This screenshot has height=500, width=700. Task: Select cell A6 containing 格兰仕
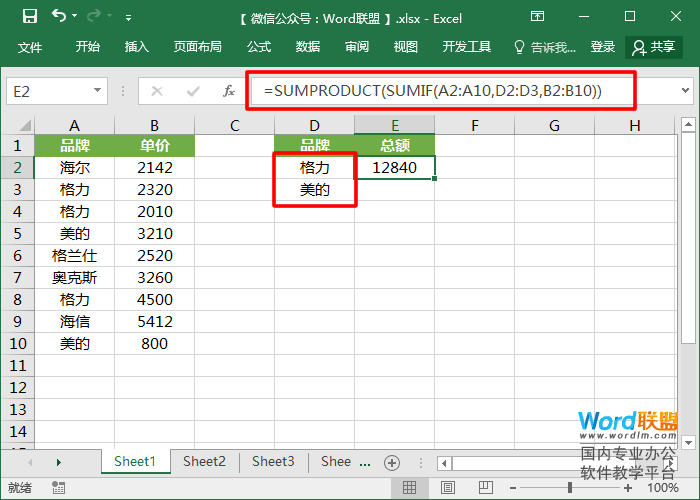[x=75, y=255]
